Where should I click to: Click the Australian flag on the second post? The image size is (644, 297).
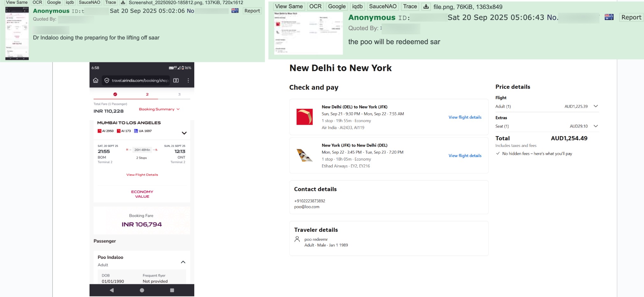[609, 17]
